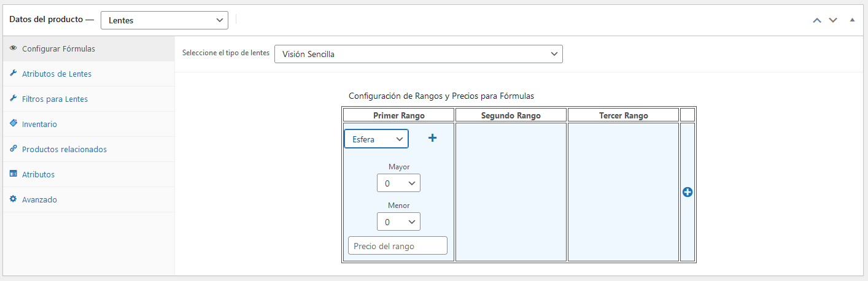This screenshot has height=281, width=868.
Task: Go to the Inventario tab
Action: (x=89, y=124)
